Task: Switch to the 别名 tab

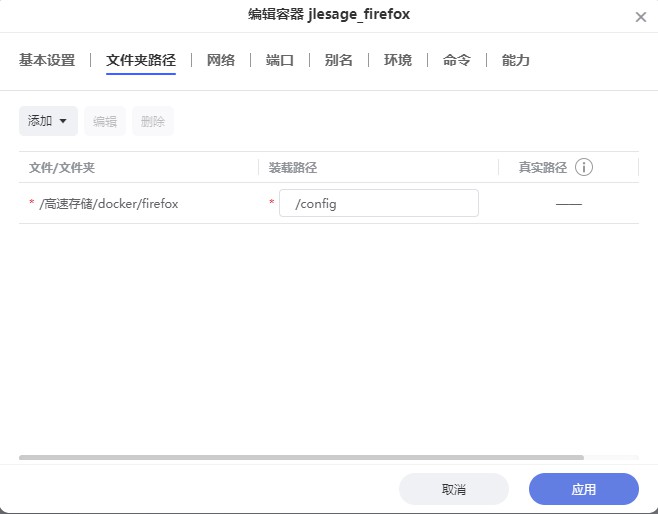Action: point(339,60)
